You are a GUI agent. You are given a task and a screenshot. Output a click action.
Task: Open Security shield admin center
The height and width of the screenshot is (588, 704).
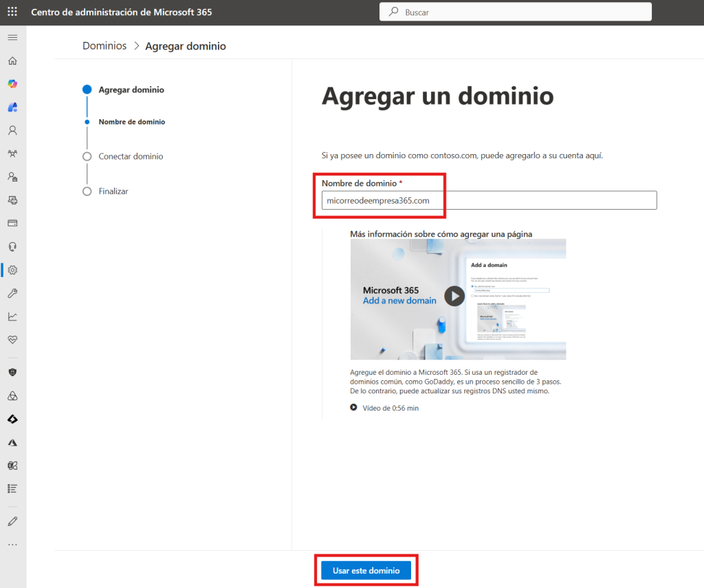12,372
